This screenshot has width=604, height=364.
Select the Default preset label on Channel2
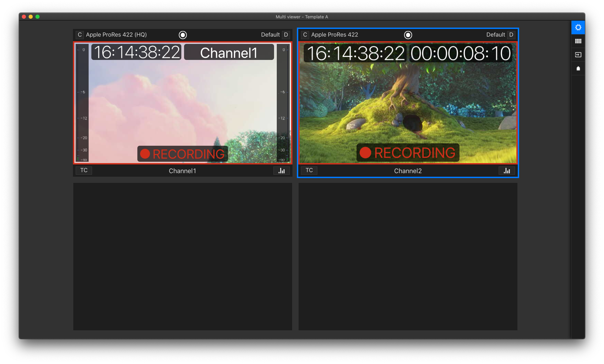point(496,35)
